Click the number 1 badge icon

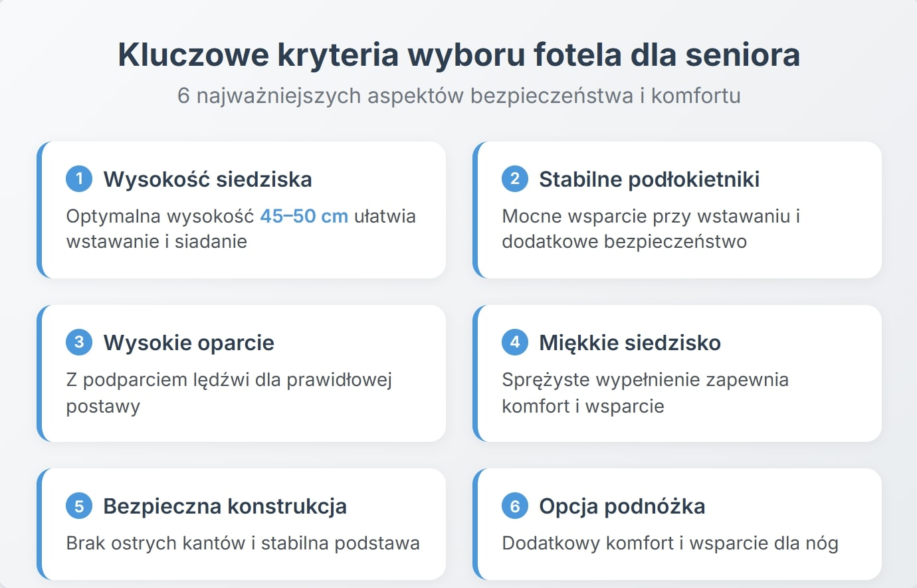click(79, 179)
